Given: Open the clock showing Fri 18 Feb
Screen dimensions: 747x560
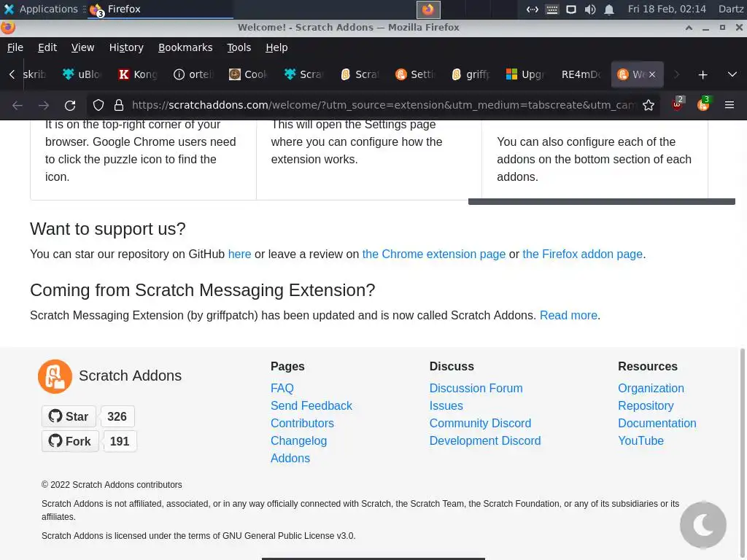Looking at the screenshot, I should [667, 9].
